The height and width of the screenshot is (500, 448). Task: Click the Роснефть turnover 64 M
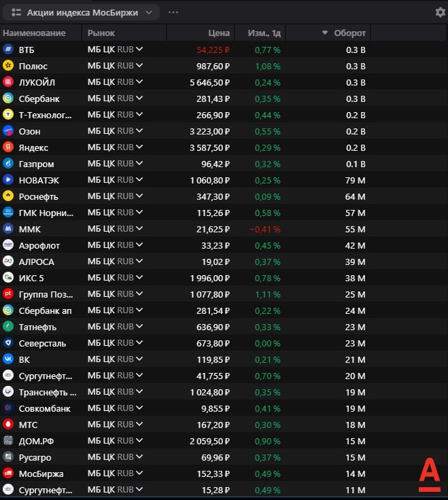point(355,197)
